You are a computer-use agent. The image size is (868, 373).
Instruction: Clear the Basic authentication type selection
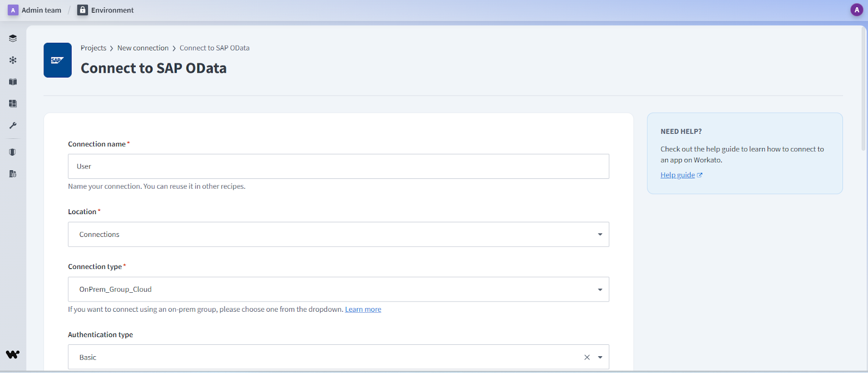tap(587, 357)
